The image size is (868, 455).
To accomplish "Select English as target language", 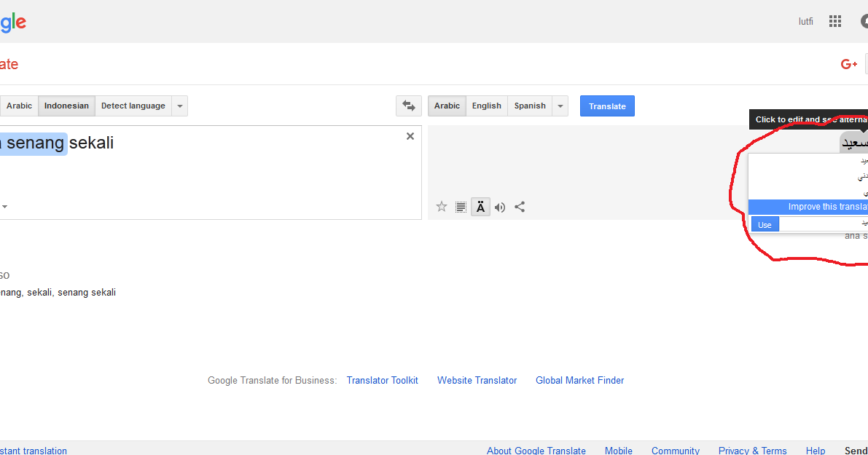I will pyautogui.click(x=487, y=106).
